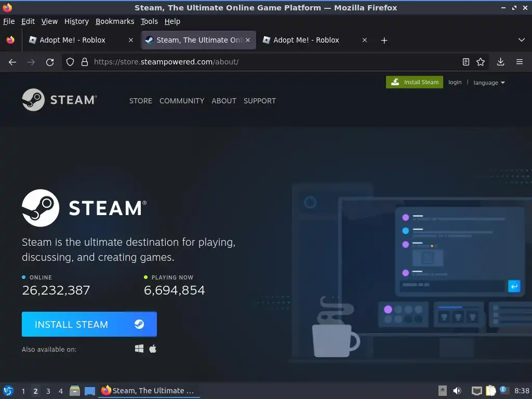Open the list all tabs chevron

point(522,40)
